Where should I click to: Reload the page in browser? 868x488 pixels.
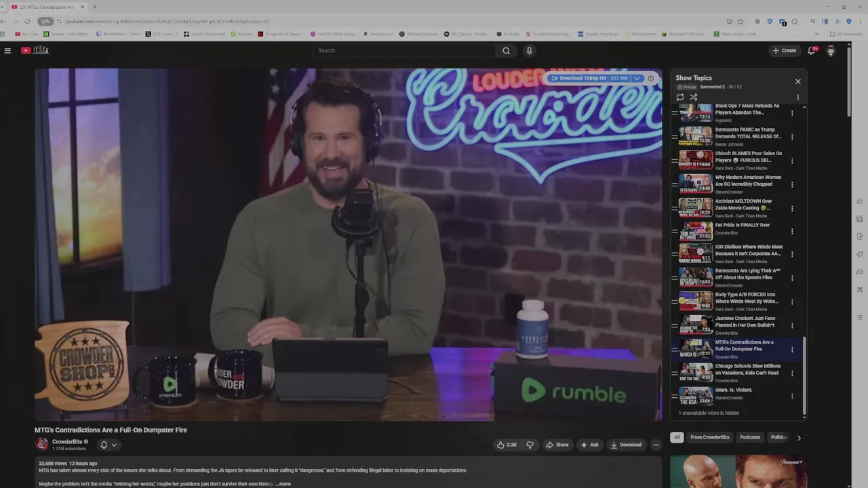(x=27, y=21)
